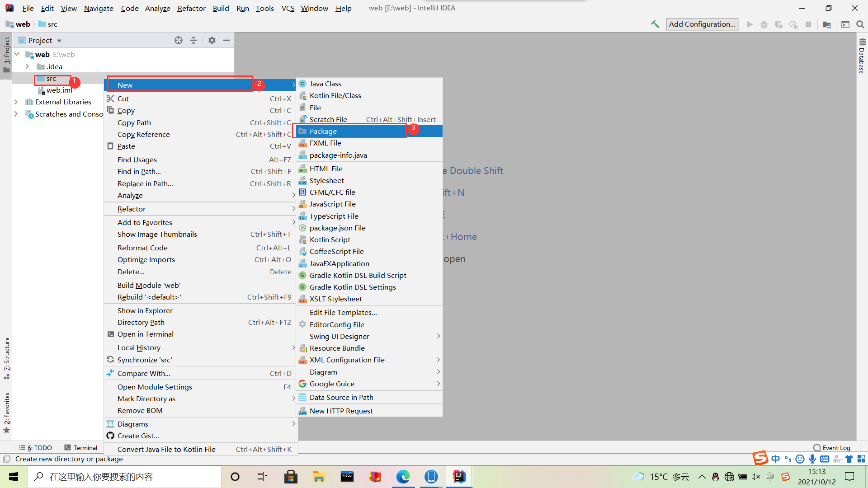Screen dimensions: 868x488
Task: Open the Event Log
Action: 832,448
